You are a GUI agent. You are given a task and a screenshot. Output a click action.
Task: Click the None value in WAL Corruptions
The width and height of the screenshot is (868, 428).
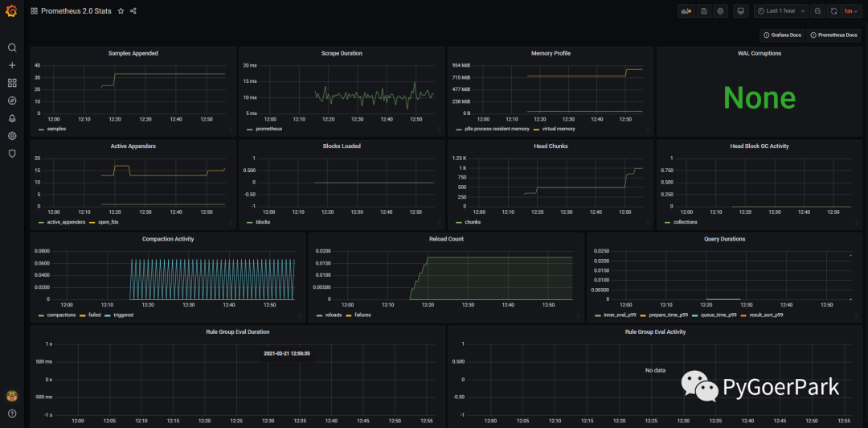pyautogui.click(x=759, y=97)
